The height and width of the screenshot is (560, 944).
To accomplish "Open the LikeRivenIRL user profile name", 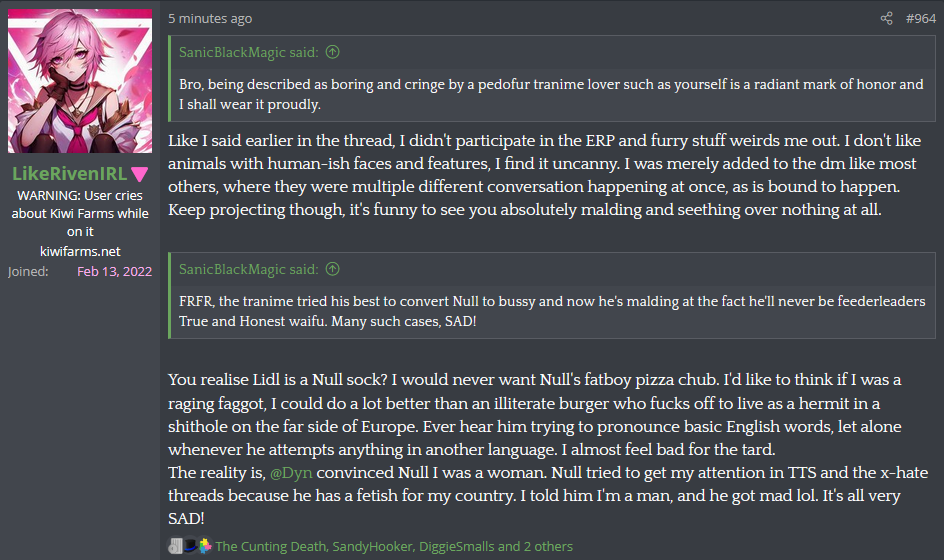I will 69,174.
